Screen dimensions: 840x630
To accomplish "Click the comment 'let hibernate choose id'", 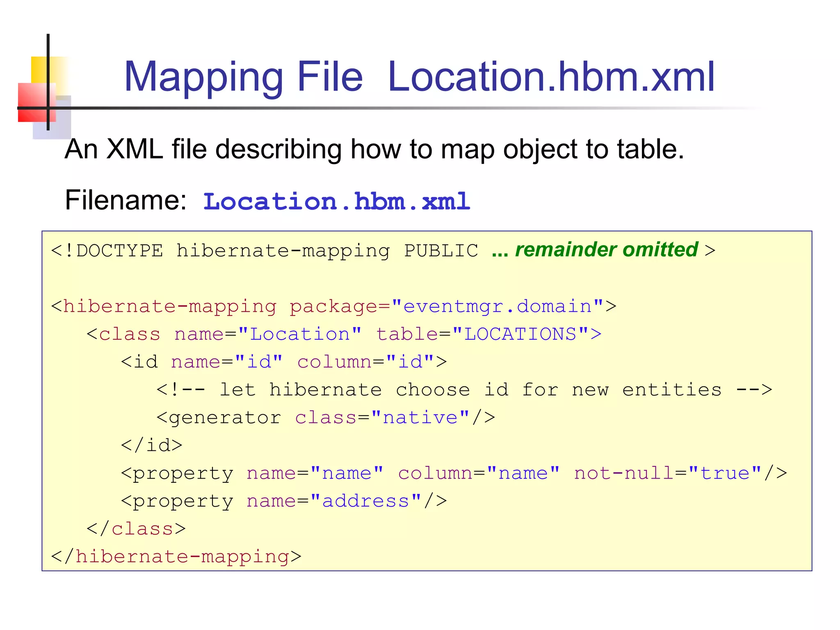I will 463,390.
